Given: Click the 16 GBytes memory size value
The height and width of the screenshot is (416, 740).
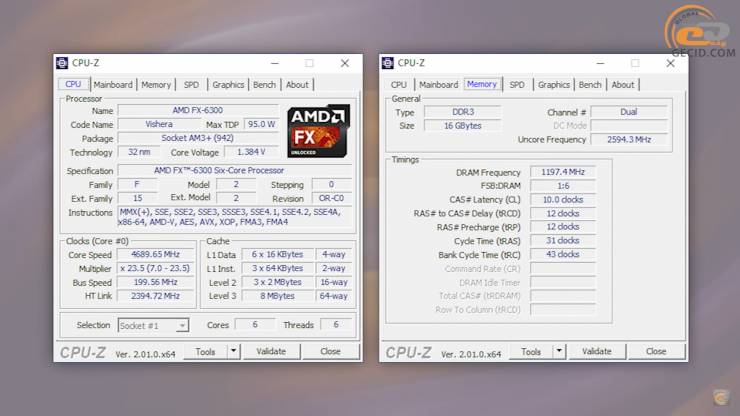Looking at the screenshot, I should point(462,126).
